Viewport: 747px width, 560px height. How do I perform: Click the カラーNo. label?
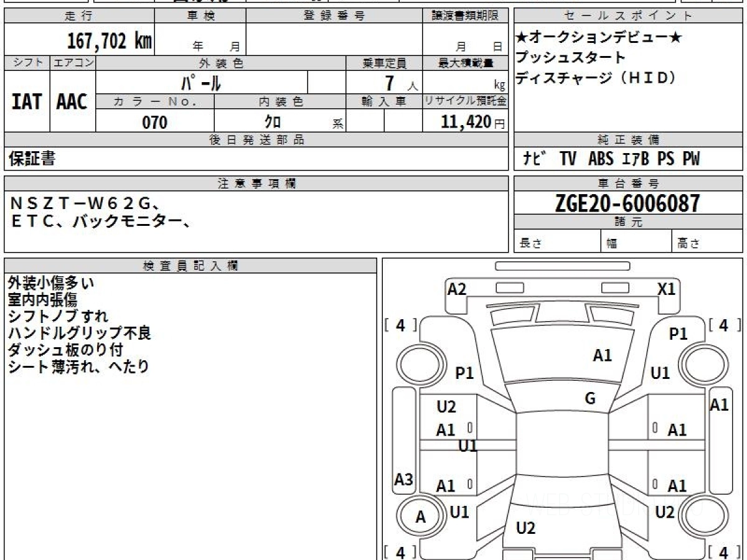[155, 101]
